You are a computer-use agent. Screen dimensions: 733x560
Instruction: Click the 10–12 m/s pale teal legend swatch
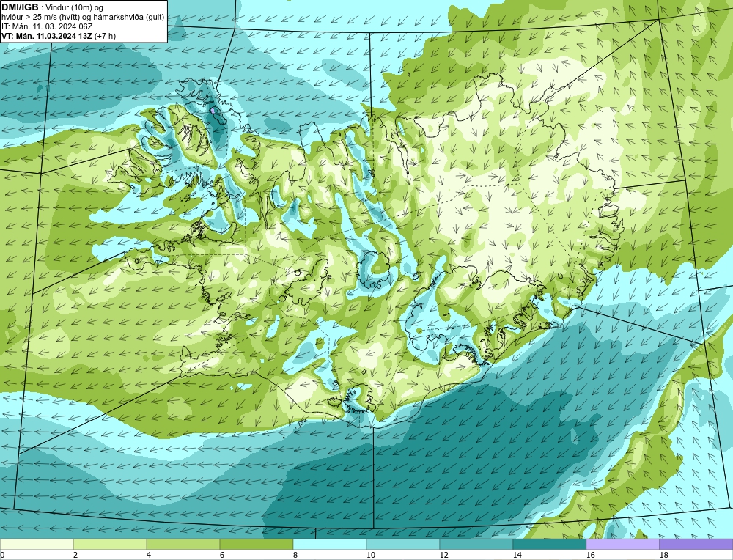click(x=403, y=545)
